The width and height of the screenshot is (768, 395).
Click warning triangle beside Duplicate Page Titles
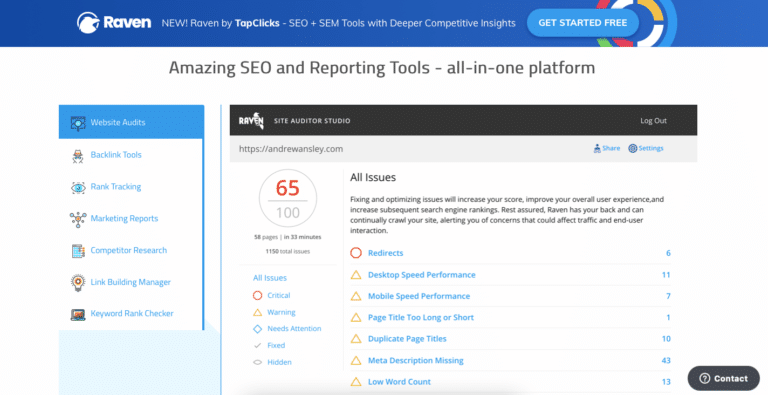(x=356, y=339)
